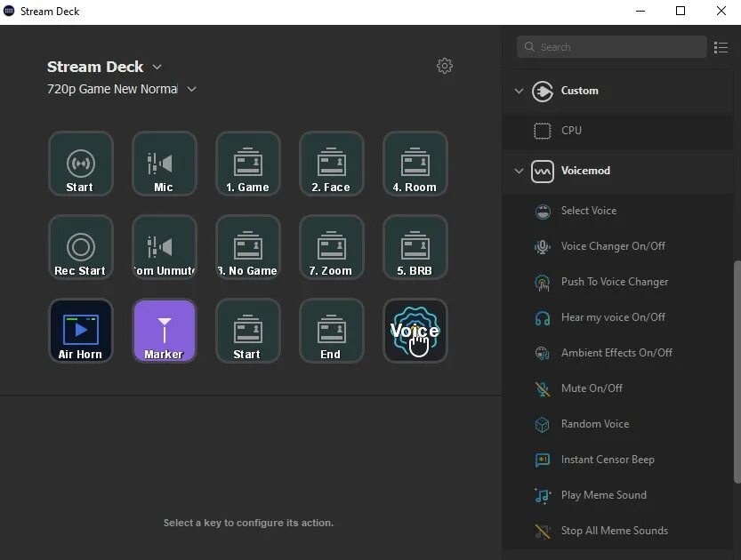Open the Stream Deck device dropdown
Screen dimensions: 741x560
point(157,67)
